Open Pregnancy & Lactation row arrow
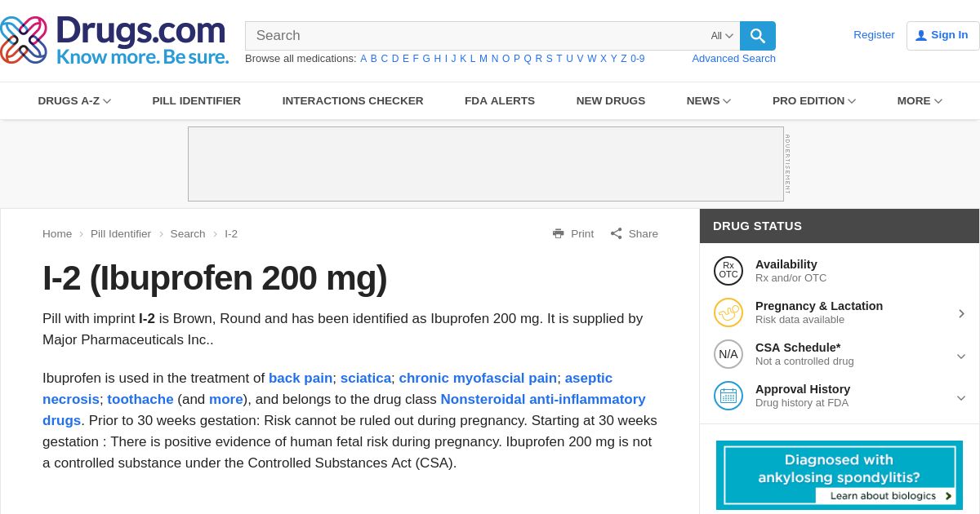The height and width of the screenshot is (514, 980). [961, 313]
